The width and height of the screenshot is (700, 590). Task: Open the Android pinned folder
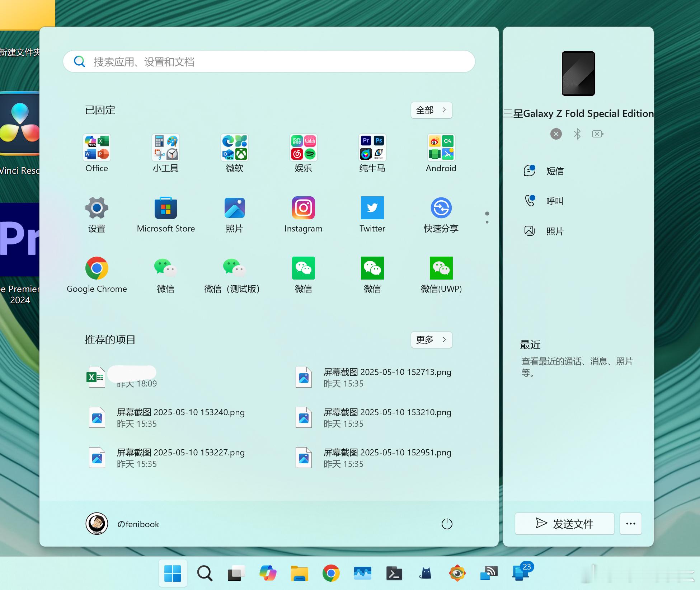coord(441,153)
